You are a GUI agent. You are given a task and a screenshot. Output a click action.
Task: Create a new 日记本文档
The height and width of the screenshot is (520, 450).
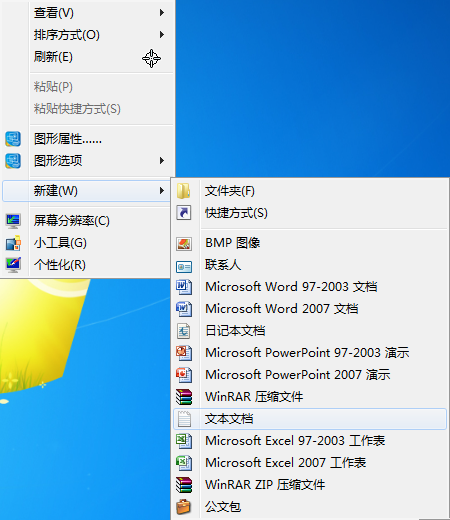point(310,331)
